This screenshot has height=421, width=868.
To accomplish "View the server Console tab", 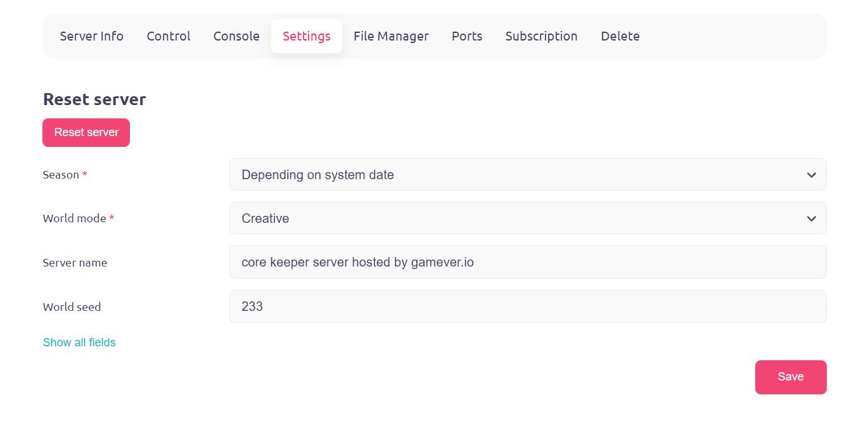I will pos(236,36).
